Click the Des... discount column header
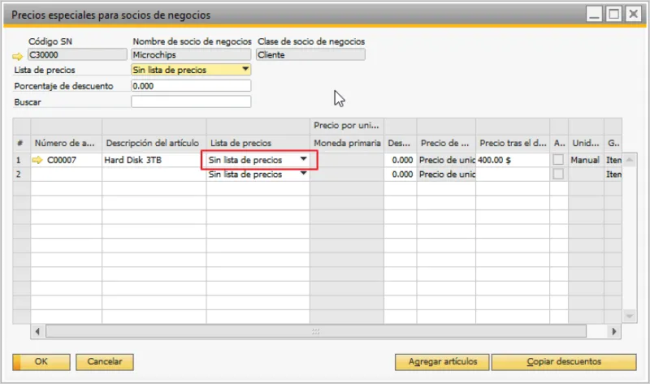This screenshot has width=650, height=384. click(x=400, y=143)
